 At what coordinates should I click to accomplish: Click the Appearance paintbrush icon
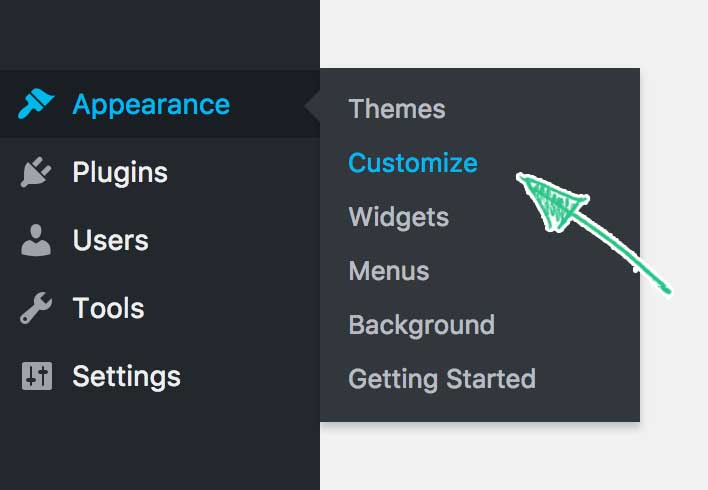(36, 103)
